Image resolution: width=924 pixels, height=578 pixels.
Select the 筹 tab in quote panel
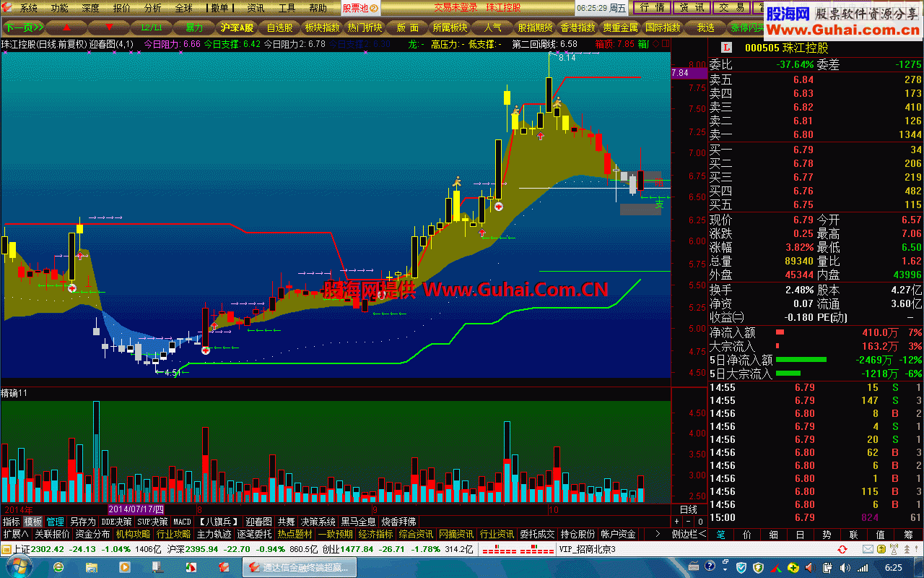[x=907, y=534]
